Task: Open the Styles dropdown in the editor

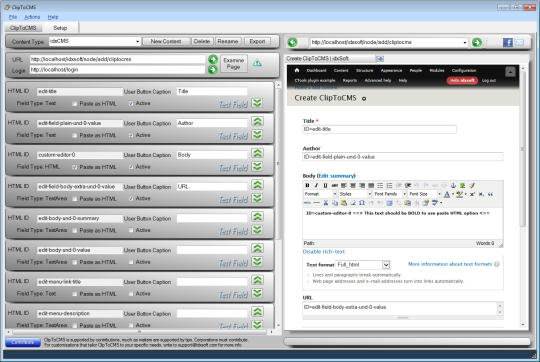Action: coord(370,194)
